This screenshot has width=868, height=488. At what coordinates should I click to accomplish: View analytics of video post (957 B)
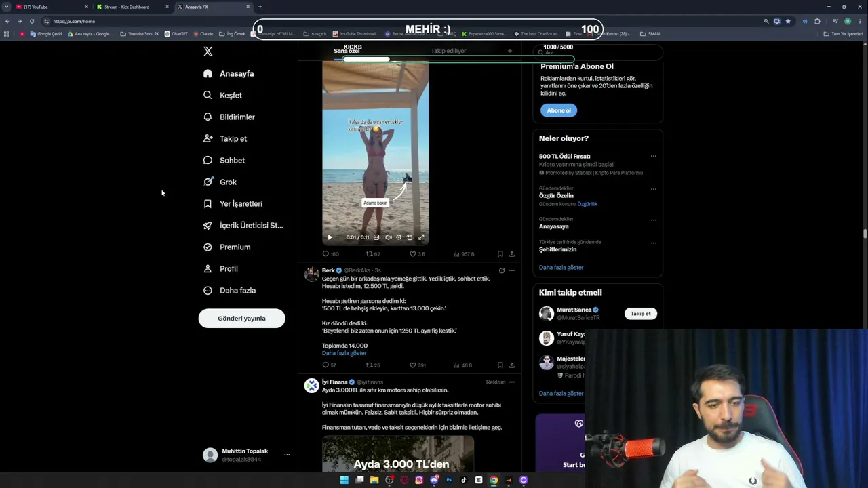tap(464, 254)
